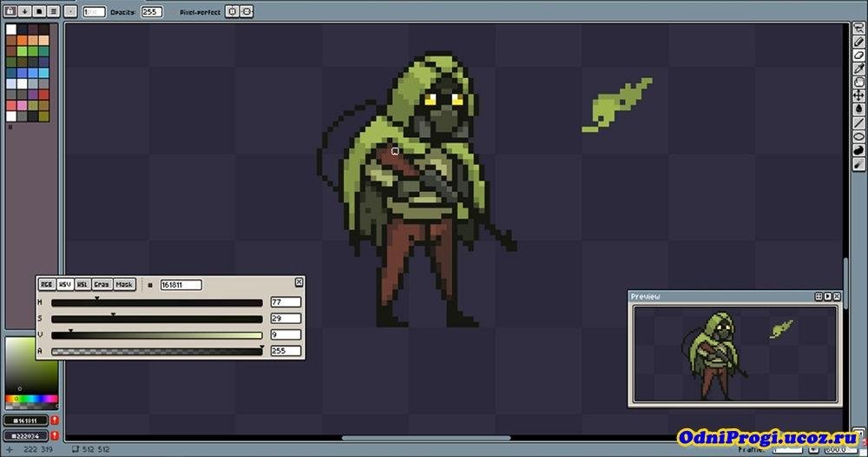The height and width of the screenshot is (457, 868).
Task: Select the Eraser tool
Action: pyautogui.click(x=859, y=55)
